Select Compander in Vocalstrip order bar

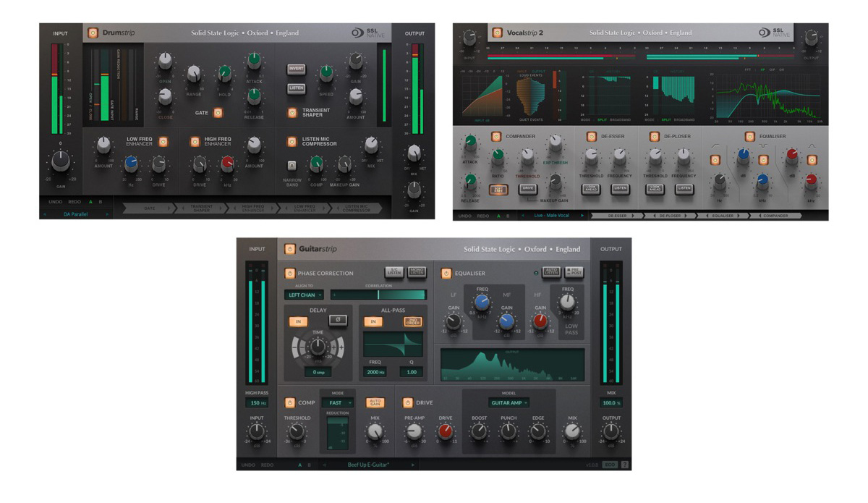(776, 216)
